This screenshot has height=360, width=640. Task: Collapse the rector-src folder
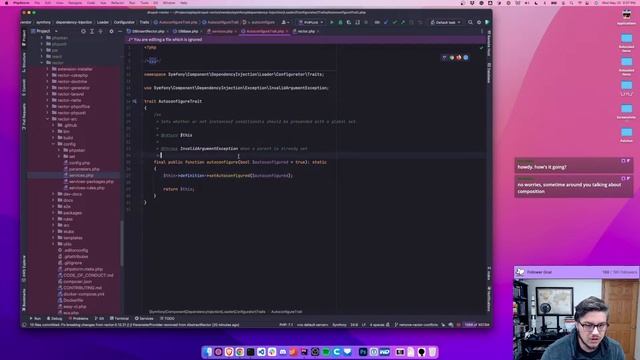[48, 119]
